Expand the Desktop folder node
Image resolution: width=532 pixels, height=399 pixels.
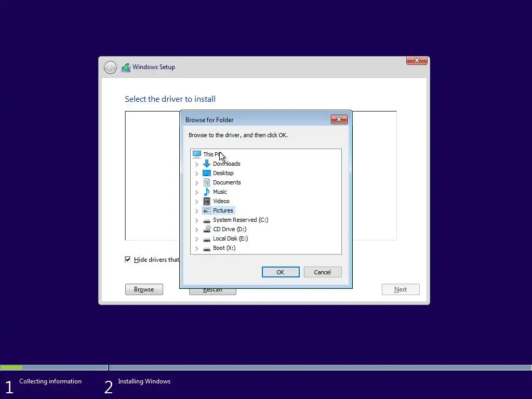click(196, 174)
